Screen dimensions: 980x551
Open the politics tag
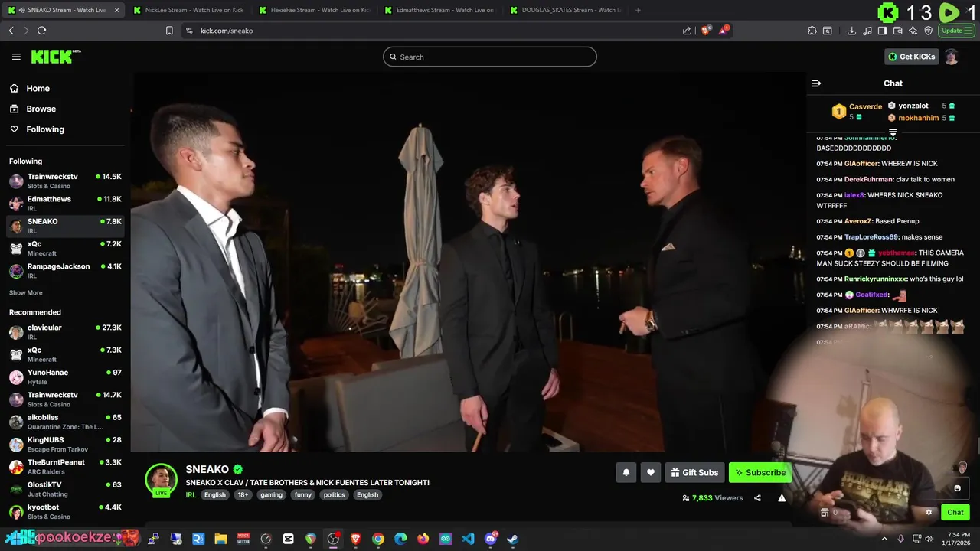click(x=335, y=495)
